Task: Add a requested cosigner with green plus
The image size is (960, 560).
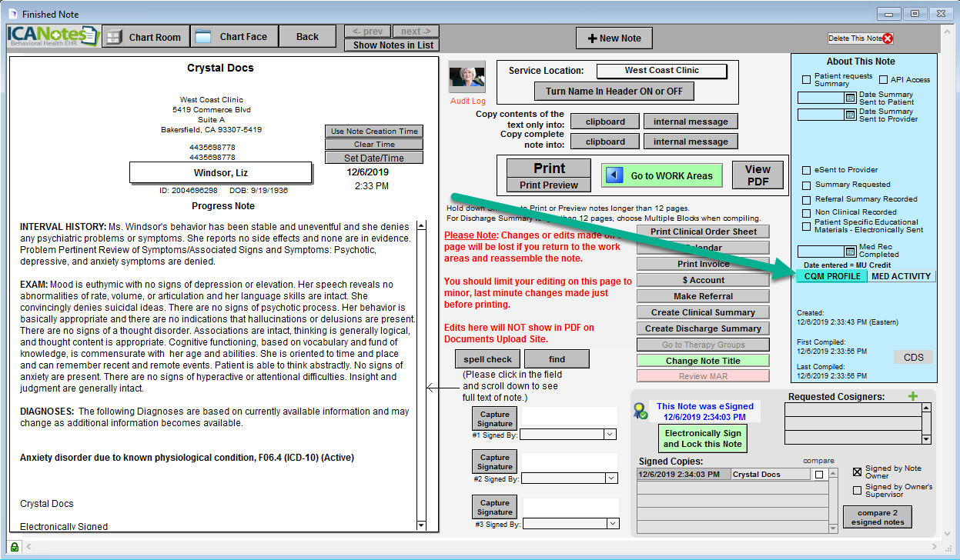Action: (913, 396)
